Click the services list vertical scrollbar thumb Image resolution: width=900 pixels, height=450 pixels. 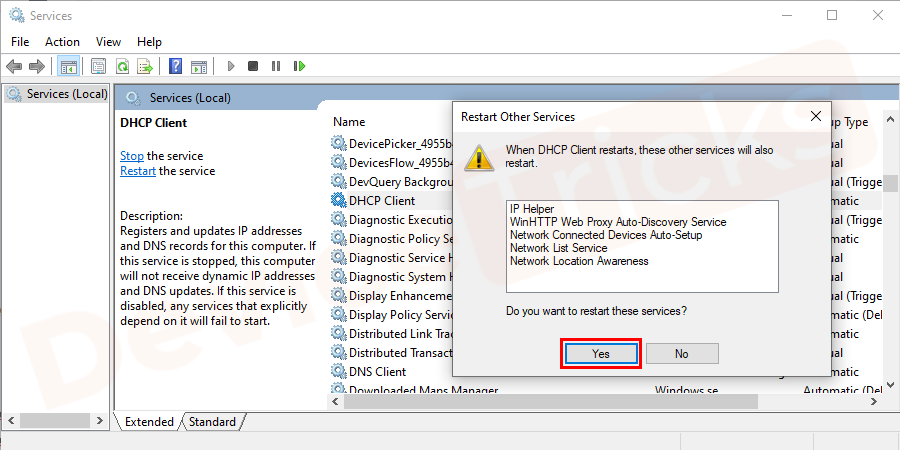890,183
